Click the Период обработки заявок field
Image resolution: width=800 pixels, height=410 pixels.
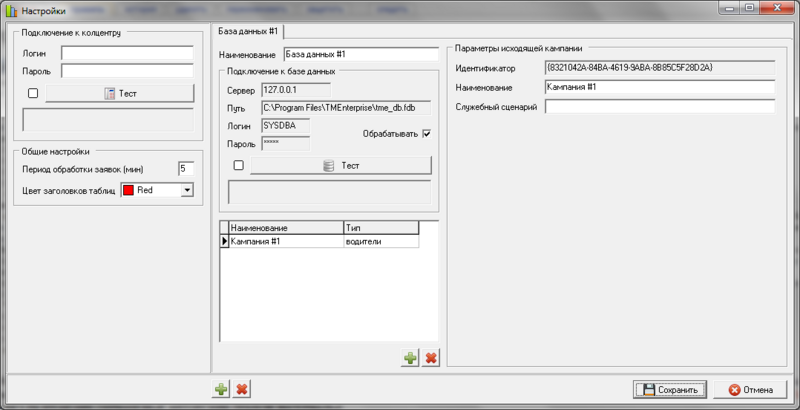coord(185,168)
